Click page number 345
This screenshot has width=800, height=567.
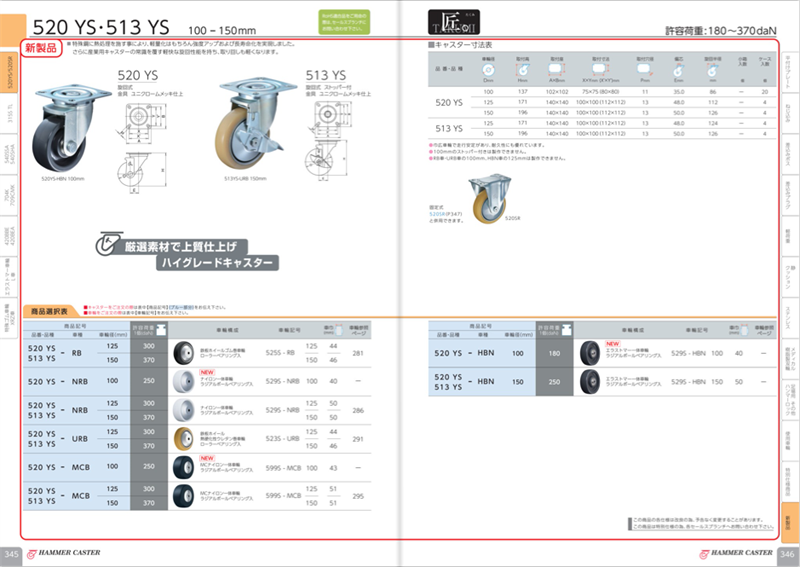pos(11,554)
